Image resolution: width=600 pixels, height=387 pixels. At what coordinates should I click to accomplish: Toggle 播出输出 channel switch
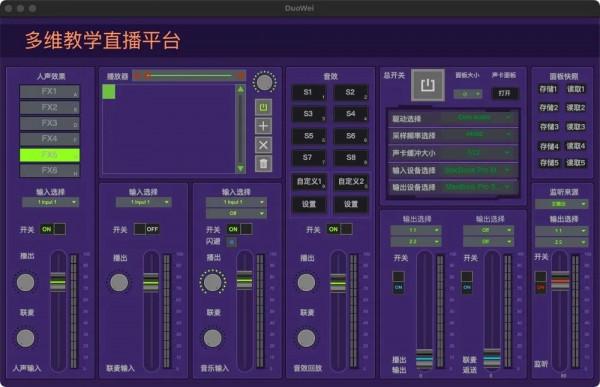point(398,282)
